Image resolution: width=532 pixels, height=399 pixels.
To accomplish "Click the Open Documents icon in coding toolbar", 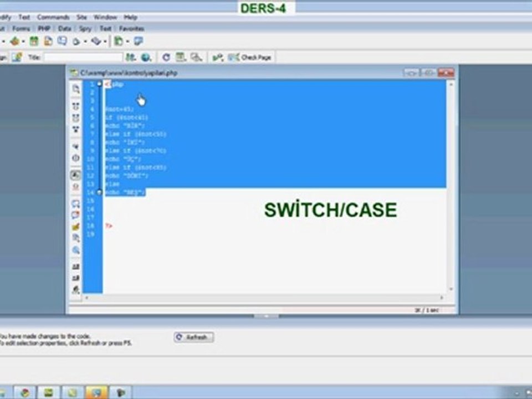I will coord(76,89).
